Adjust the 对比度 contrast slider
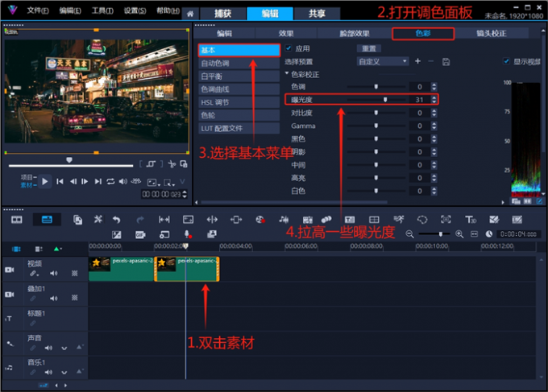 pyautogui.click(x=377, y=113)
